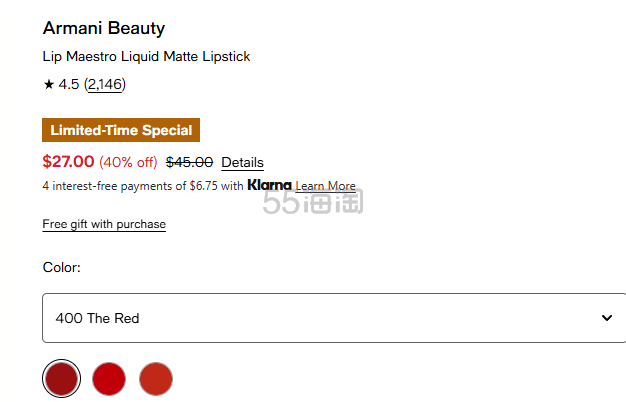Click the $27.00 sale price
This screenshot has width=626, height=402.
click(x=68, y=162)
